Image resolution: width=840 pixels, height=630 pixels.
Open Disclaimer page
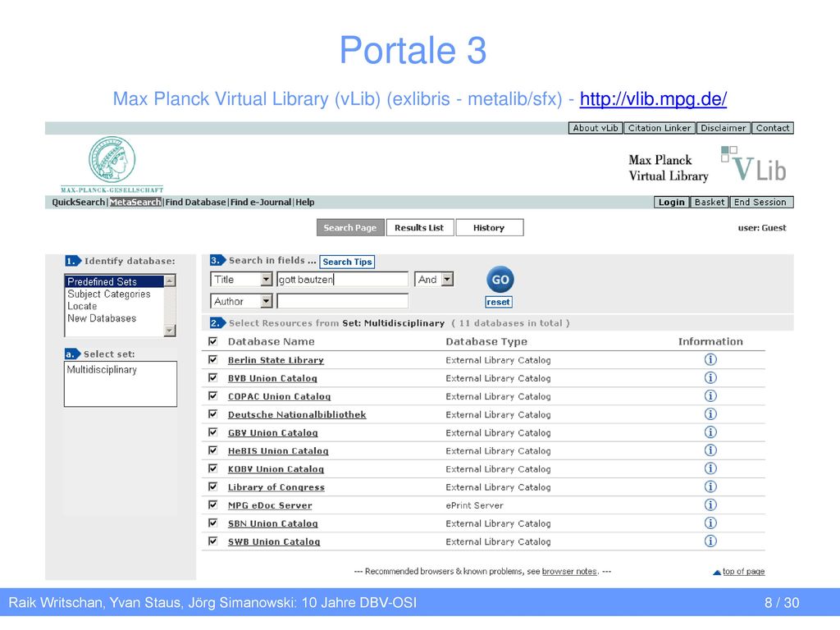[724, 128]
